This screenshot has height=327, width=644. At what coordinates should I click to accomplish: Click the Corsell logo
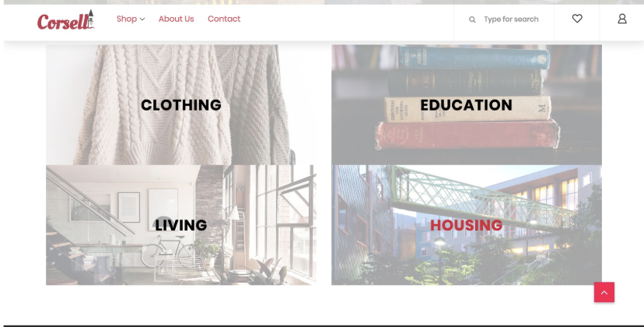click(x=65, y=19)
